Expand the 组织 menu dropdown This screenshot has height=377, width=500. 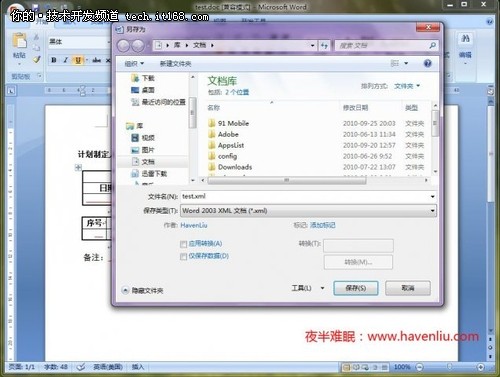click(x=134, y=64)
